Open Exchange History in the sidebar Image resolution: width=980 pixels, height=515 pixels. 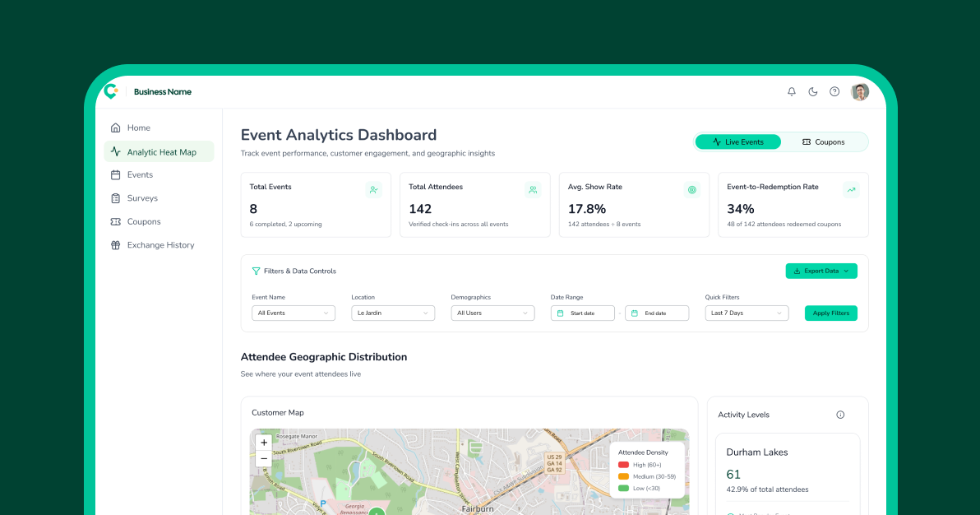pos(159,244)
